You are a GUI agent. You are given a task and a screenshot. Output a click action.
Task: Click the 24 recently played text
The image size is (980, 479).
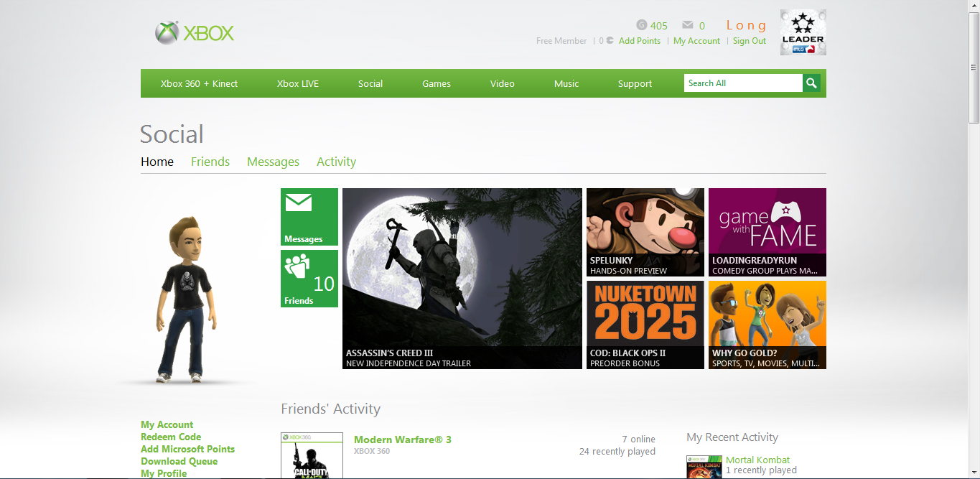(x=617, y=452)
